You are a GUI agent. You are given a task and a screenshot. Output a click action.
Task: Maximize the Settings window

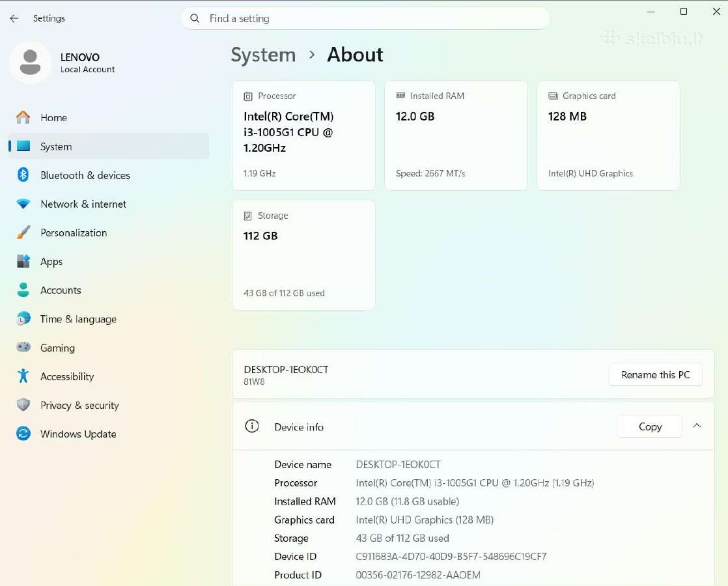[684, 12]
